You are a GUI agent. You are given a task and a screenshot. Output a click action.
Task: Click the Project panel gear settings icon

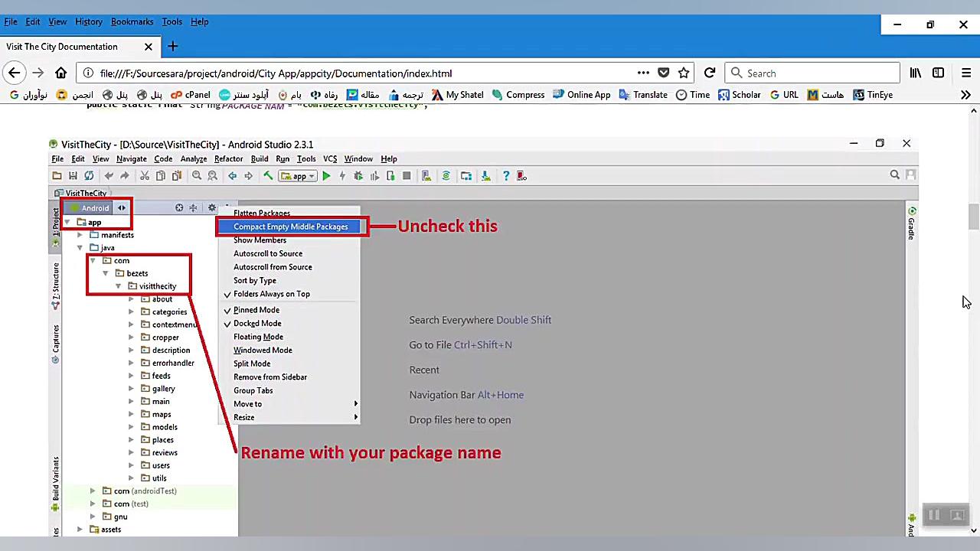click(212, 208)
